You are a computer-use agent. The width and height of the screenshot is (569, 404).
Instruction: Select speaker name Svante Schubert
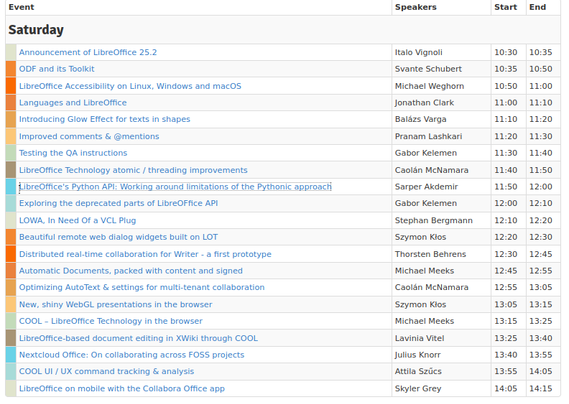(x=428, y=69)
